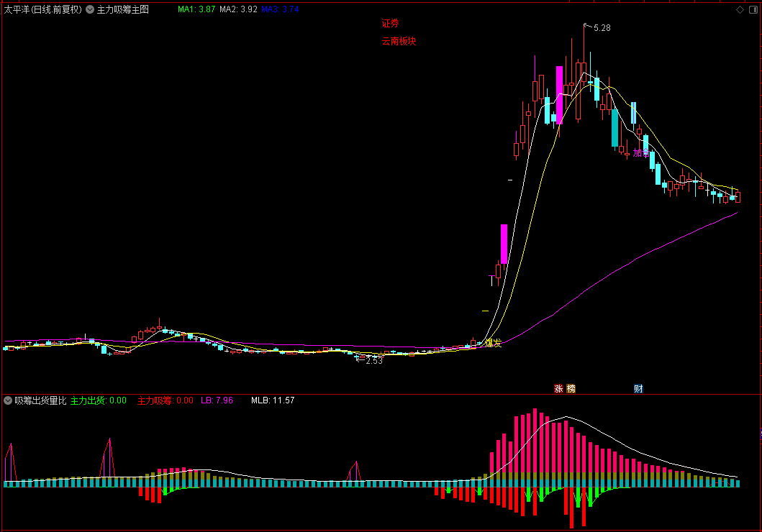Click the red 证券 sector label
Viewport: 762px width, 532px height.
pos(390,23)
